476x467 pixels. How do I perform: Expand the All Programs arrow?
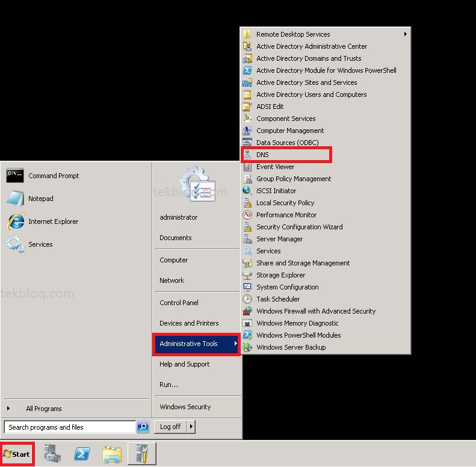click(8, 409)
